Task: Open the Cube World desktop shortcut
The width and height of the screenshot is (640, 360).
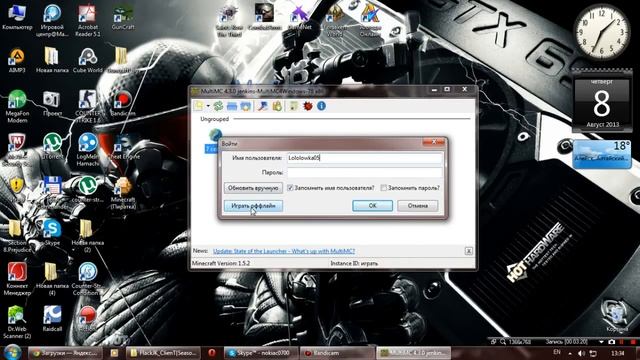Action: point(87,61)
